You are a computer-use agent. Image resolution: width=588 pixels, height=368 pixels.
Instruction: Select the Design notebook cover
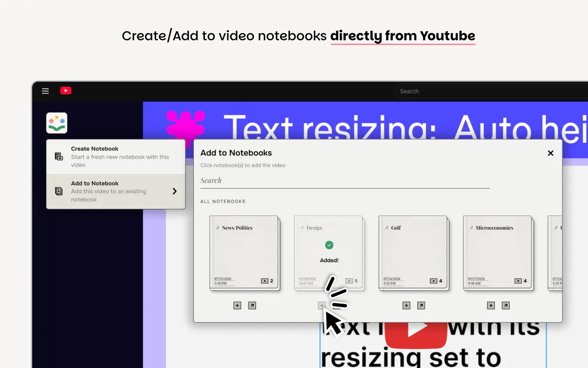(329, 253)
